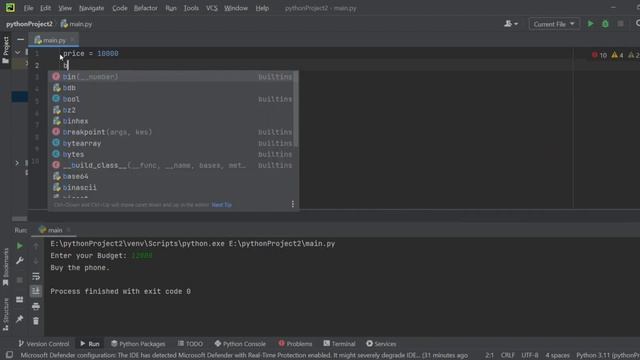Open Problems tool window
640x360 pixels.
click(295, 344)
